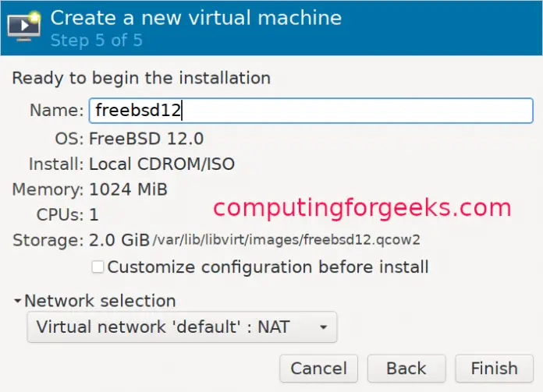Click the new virtual machine monitor icon
The image size is (543, 392).
click(x=24, y=26)
